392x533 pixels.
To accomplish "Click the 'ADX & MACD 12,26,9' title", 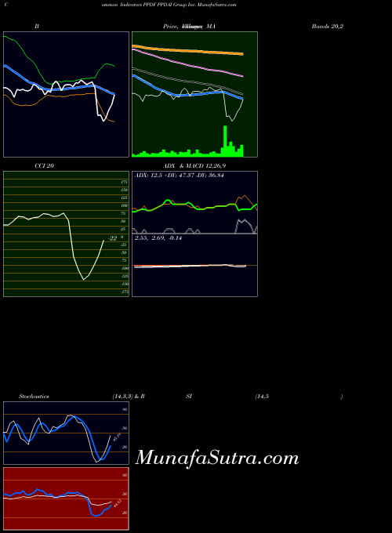I will (x=194, y=166).
